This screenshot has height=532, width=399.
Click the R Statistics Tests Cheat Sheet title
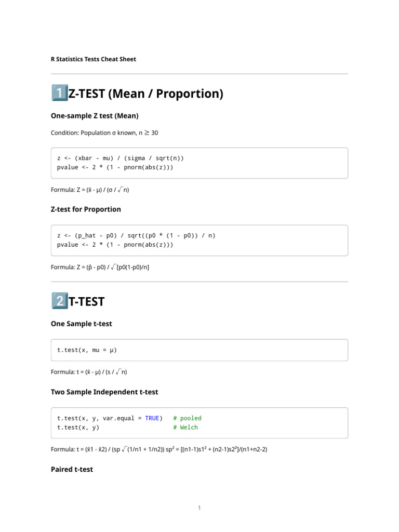(94, 59)
